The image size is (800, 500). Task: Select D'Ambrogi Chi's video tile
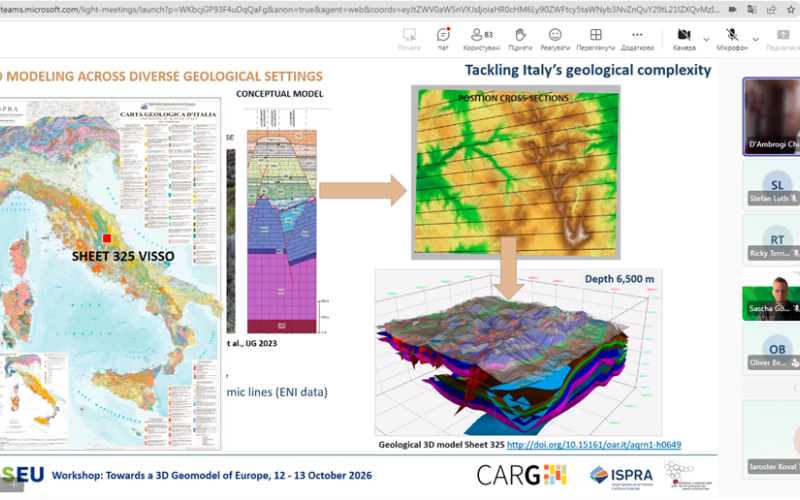coord(771,116)
